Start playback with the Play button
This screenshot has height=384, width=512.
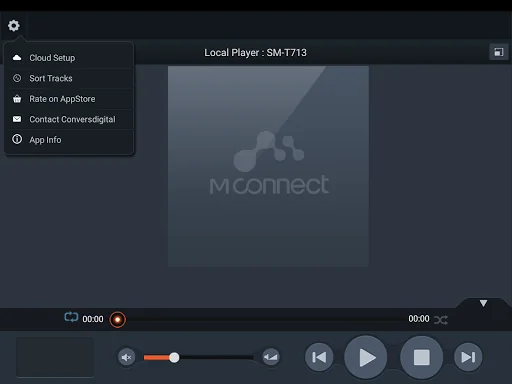pyautogui.click(x=366, y=357)
